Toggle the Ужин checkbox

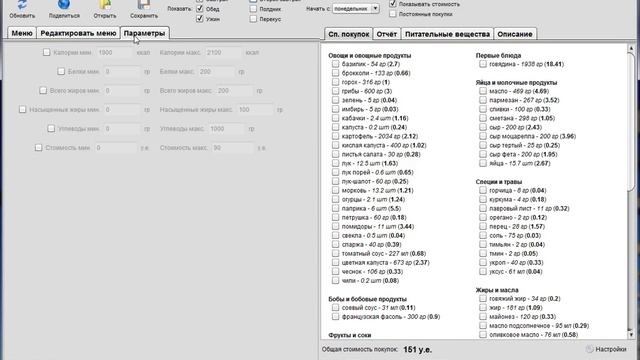click(200, 19)
